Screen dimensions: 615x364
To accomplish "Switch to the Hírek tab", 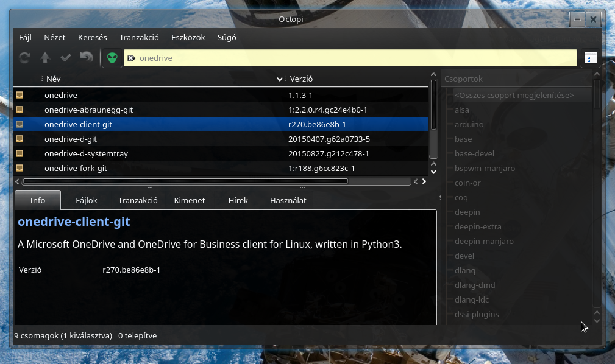I will pyautogui.click(x=238, y=200).
